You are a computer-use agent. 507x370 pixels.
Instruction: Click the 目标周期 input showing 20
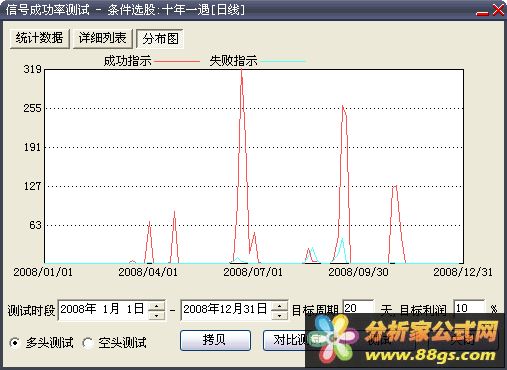tap(358, 307)
